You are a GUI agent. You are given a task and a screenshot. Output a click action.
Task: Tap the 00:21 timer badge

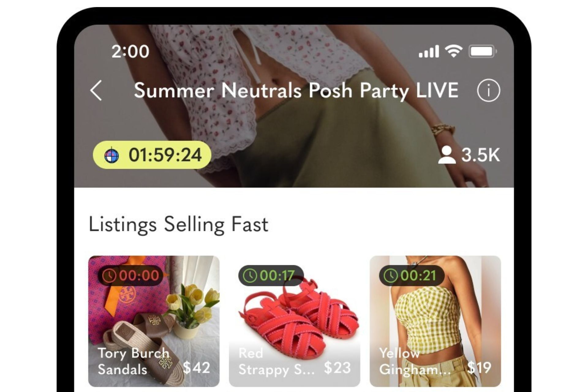(412, 276)
